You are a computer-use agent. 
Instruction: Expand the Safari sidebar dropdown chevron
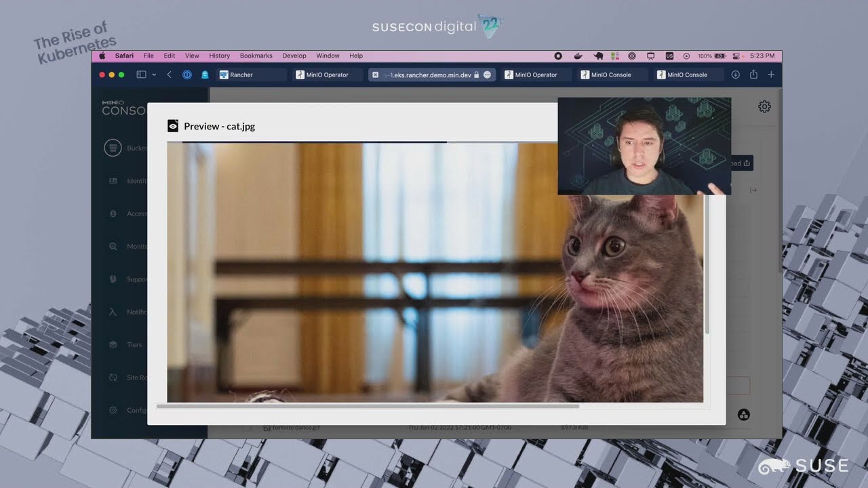154,75
